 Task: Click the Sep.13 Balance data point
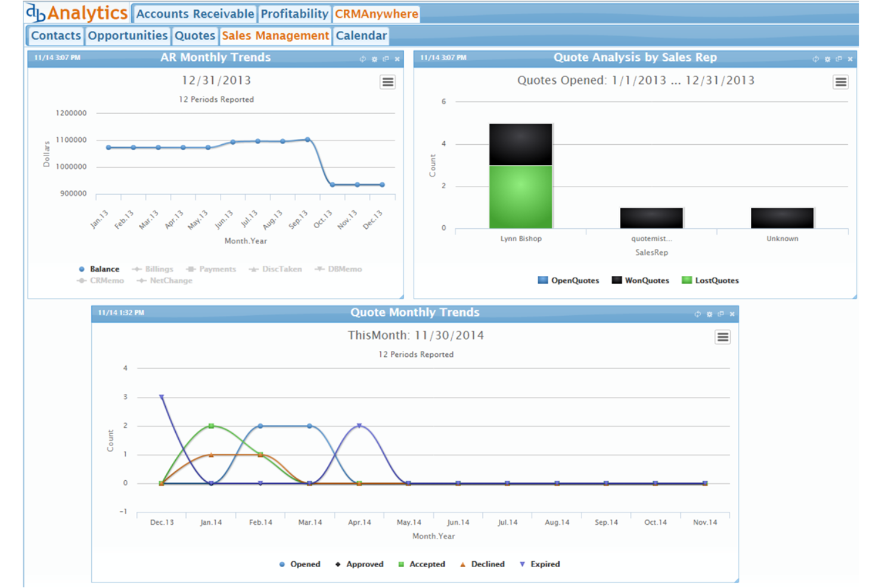pyautogui.click(x=308, y=139)
